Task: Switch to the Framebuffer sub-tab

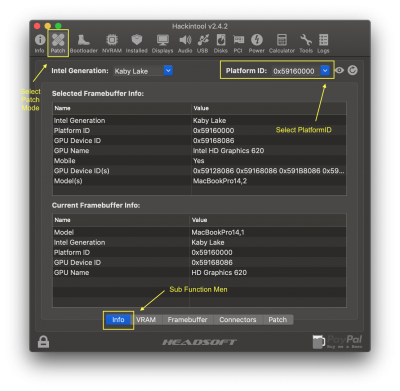Action: click(x=187, y=320)
